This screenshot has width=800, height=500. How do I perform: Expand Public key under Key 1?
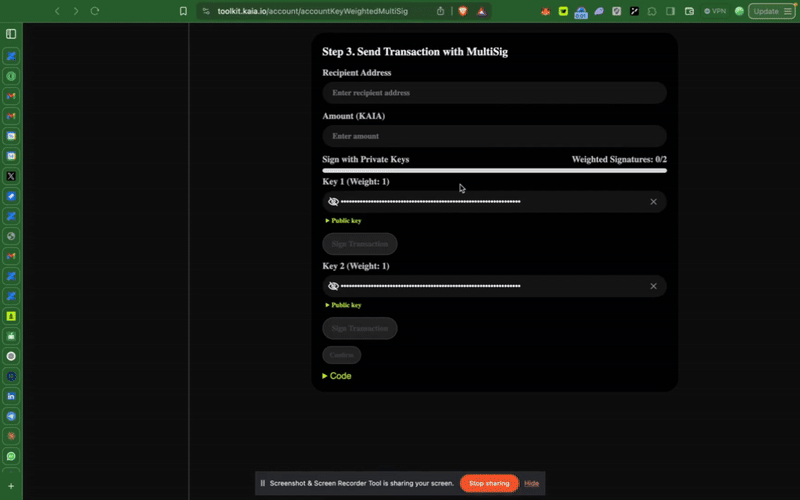(x=343, y=220)
